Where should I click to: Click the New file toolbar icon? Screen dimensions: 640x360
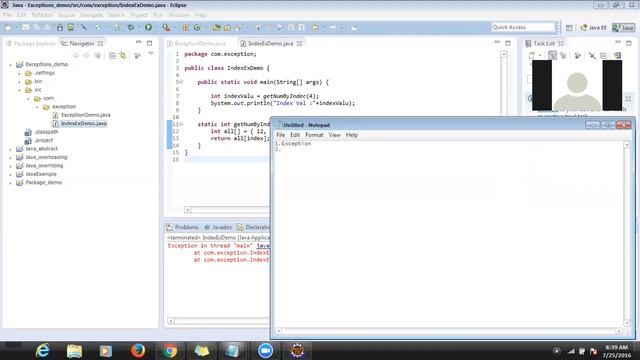[8, 27]
